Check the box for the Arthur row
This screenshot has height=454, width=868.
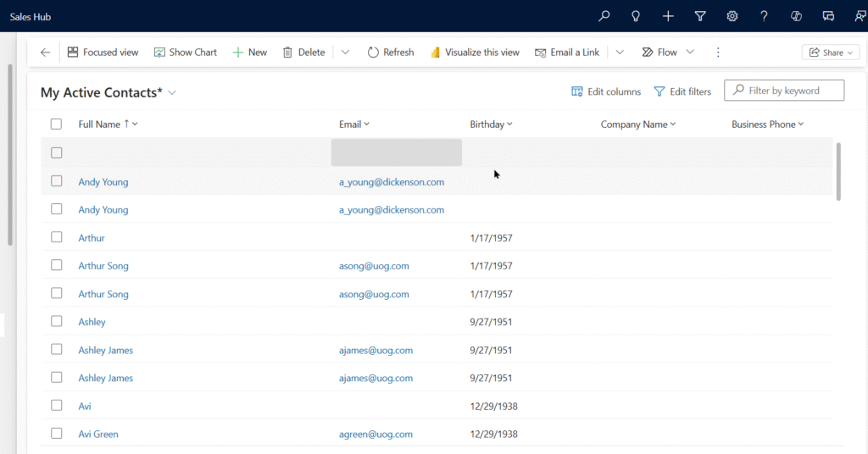[x=57, y=236]
